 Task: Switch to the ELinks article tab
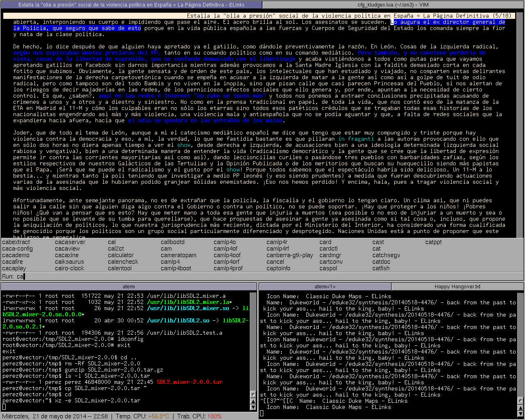point(131,5)
